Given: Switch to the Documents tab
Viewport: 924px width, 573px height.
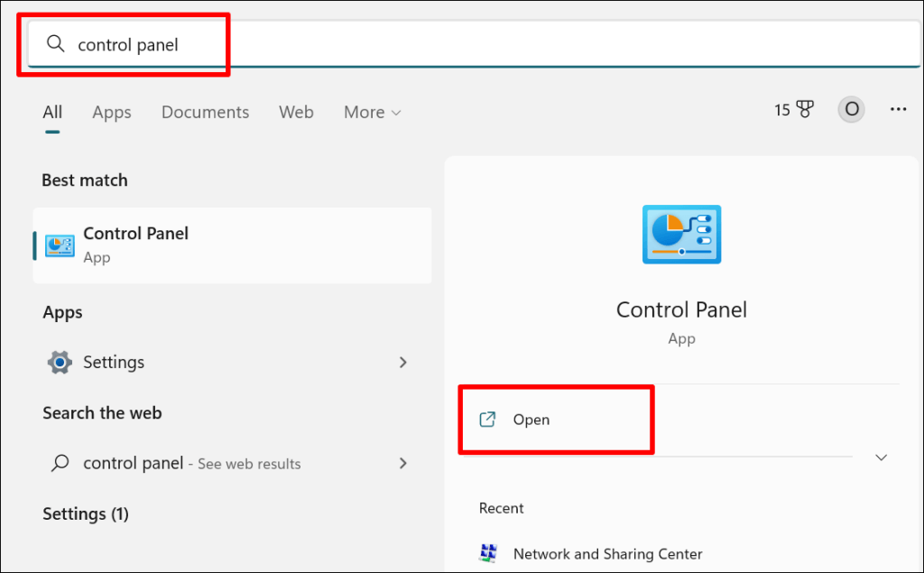Looking at the screenshot, I should (x=205, y=113).
